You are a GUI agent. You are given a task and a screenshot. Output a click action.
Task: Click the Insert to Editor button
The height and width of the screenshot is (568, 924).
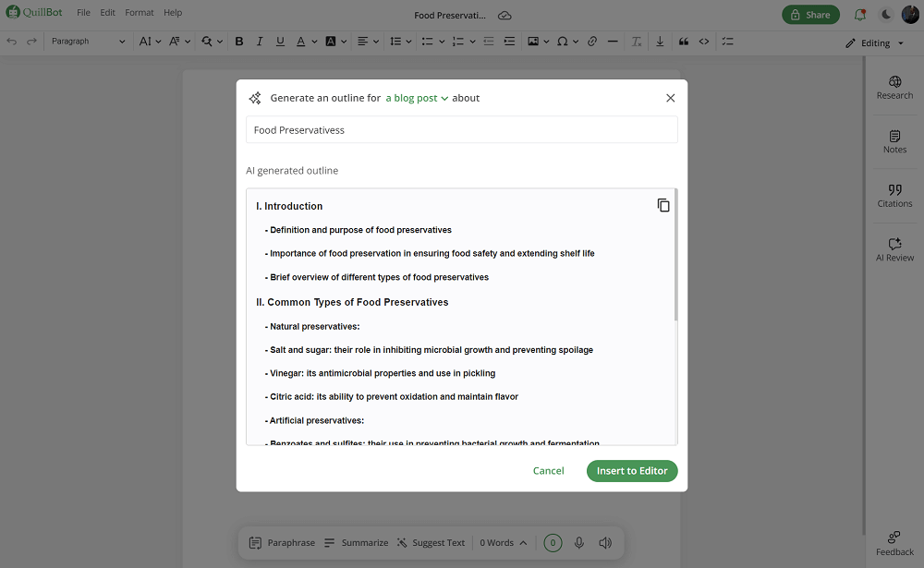point(632,471)
